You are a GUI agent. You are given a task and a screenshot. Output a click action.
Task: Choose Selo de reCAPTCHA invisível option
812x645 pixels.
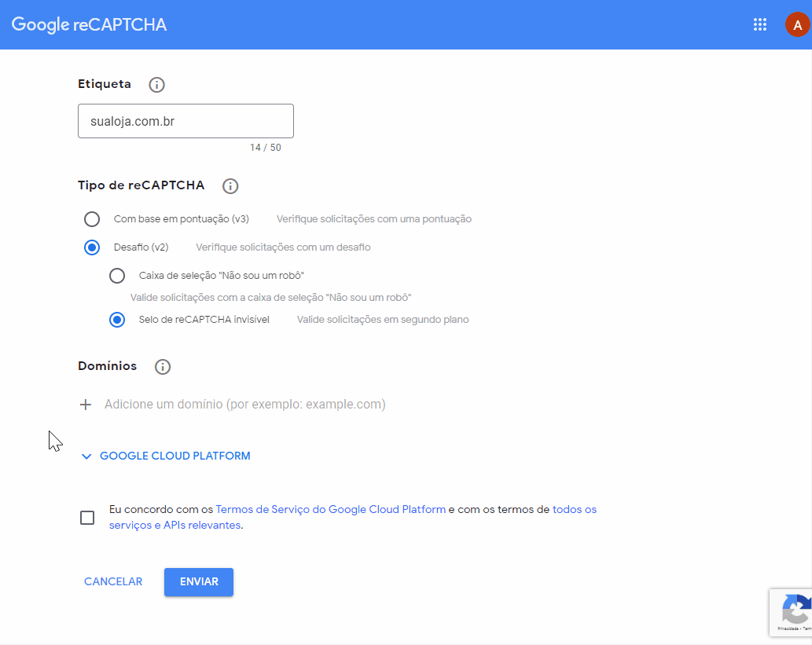[x=117, y=320]
